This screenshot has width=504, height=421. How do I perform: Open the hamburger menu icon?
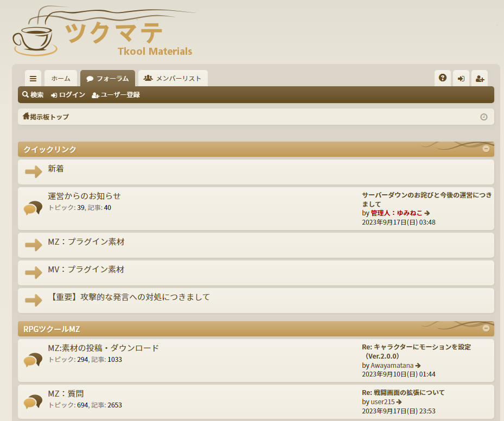(33, 79)
